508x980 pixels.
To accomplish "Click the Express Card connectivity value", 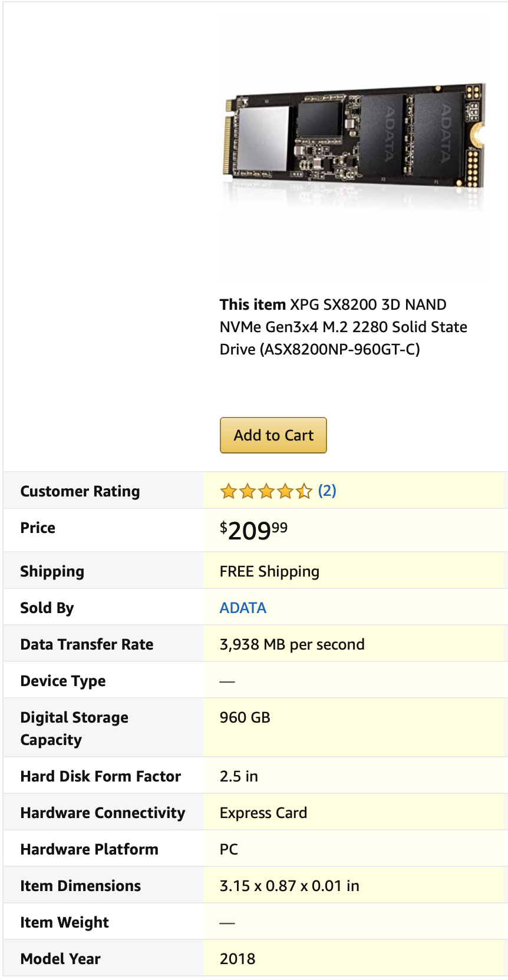I will point(263,813).
